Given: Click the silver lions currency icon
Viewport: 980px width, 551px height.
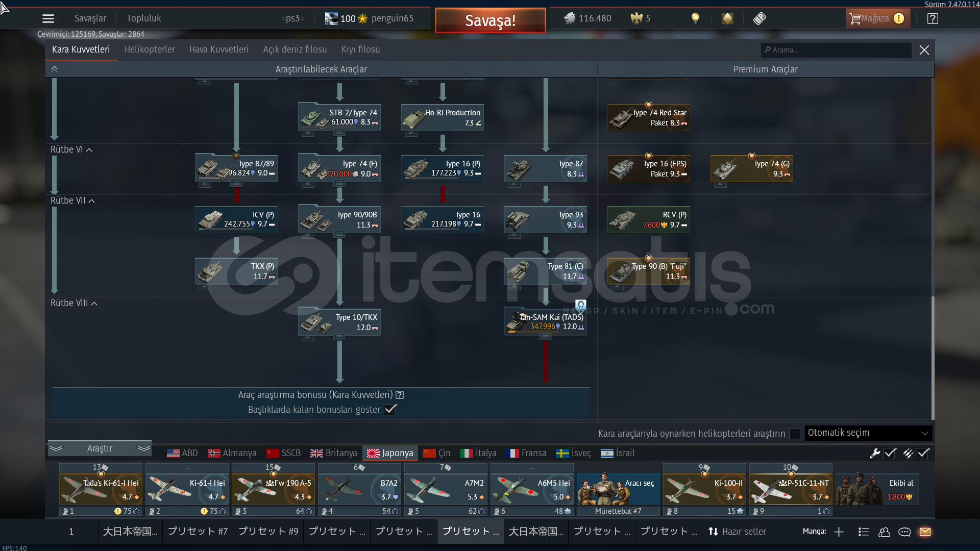Looking at the screenshot, I should click(569, 18).
